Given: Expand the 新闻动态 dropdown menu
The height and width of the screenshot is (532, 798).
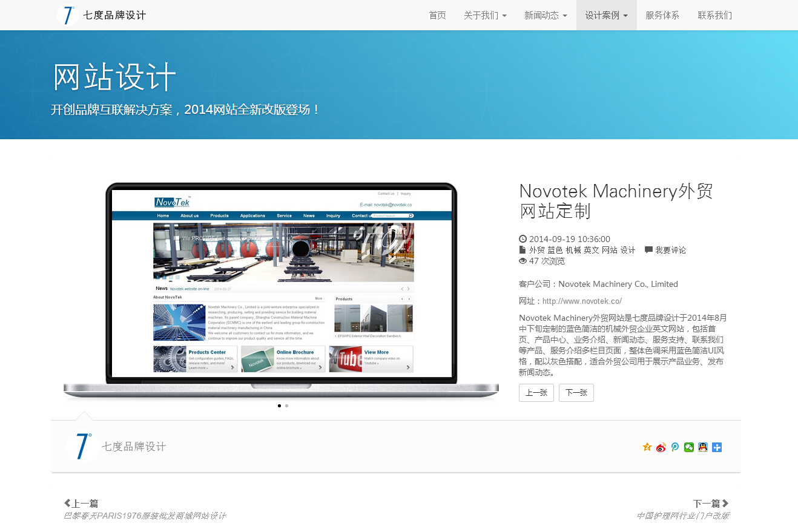Looking at the screenshot, I should (546, 15).
